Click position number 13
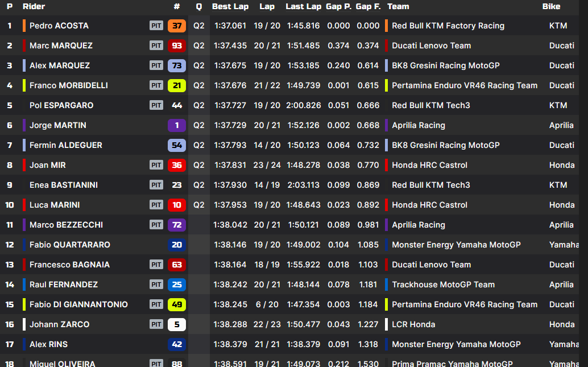The height and width of the screenshot is (367, 588). coord(9,264)
